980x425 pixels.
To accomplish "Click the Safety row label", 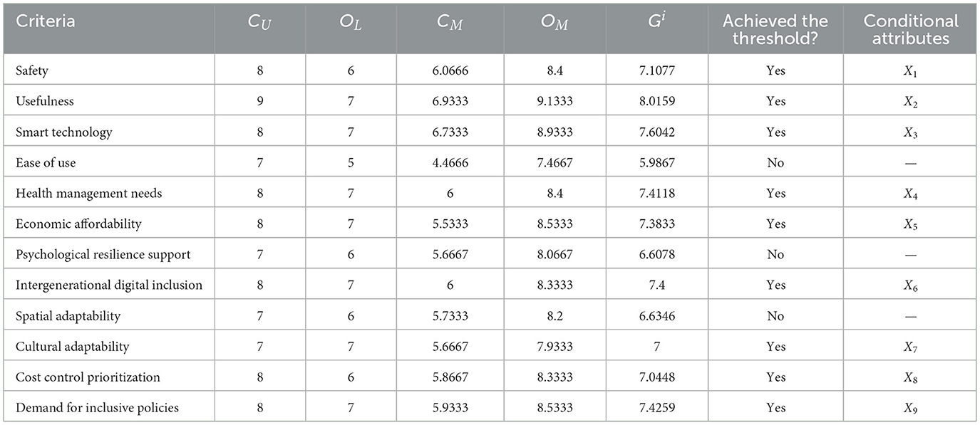I will pyautogui.click(x=33, y=70).
